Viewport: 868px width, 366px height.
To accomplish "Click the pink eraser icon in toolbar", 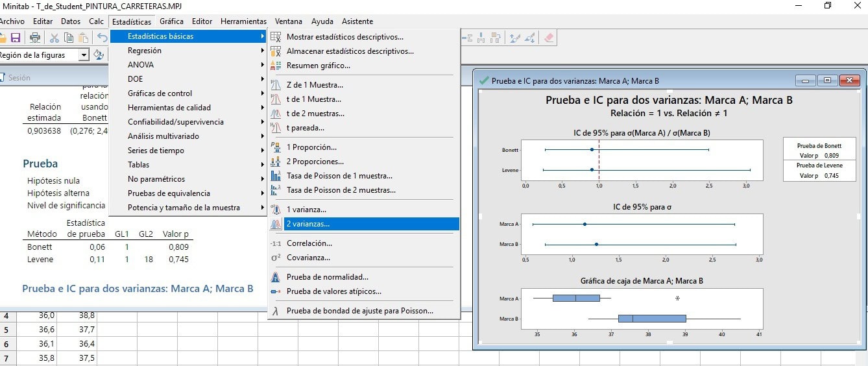I will click(x=549, y=38).
